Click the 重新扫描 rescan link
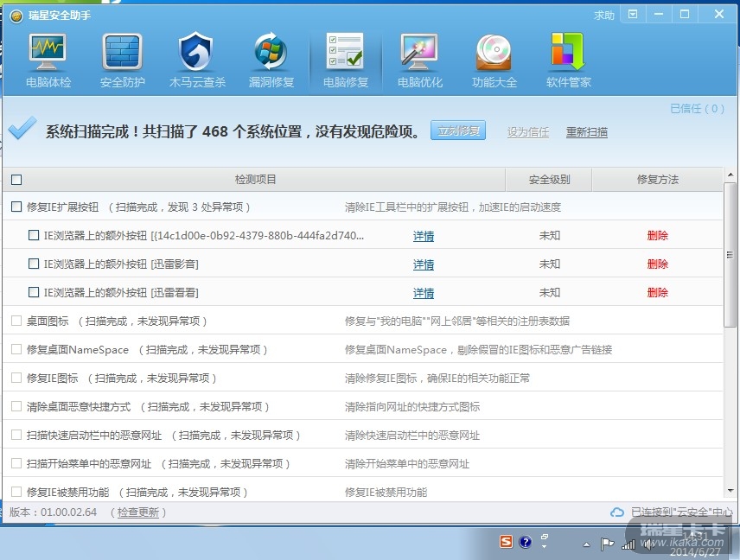This screenshot has width=740, height=560. (586, 132)
